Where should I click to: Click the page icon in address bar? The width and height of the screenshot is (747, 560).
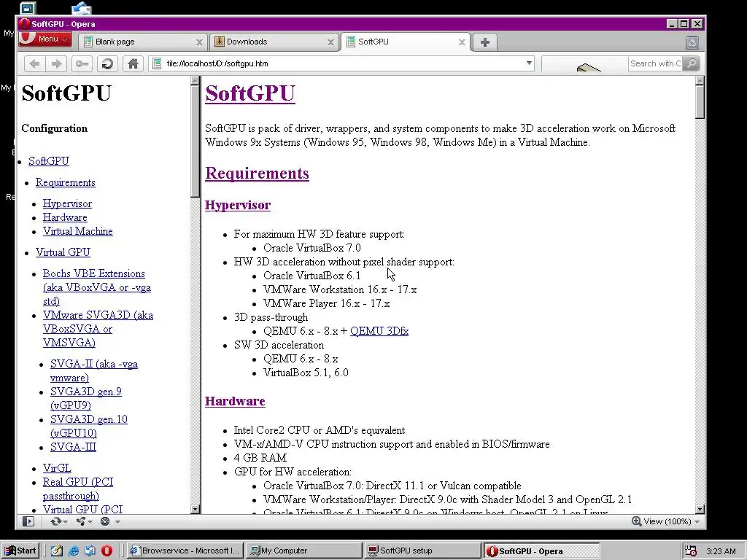point(156,63)
